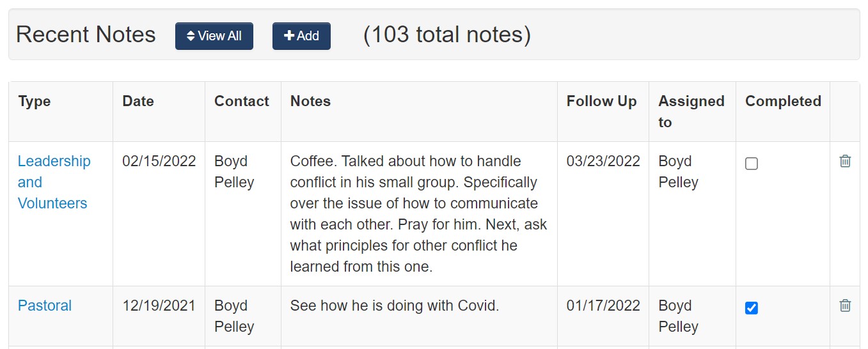This screenshot has height=349, width=868.
Task: Select the 01/17/2022 follow up date
Action: 603,306
